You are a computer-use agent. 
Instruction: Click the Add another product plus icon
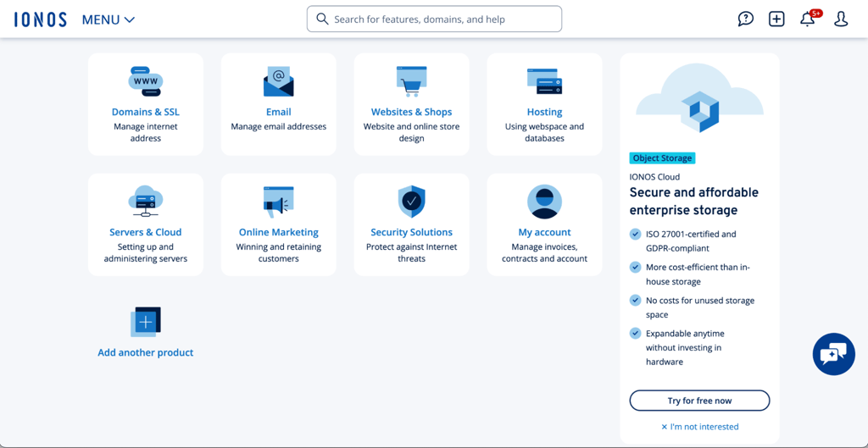coord(146,322)
